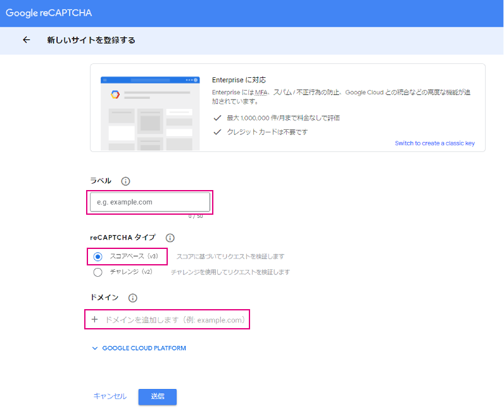Click the Enterprise に対応 title text

pyautogui.click(x=239, y=80)
